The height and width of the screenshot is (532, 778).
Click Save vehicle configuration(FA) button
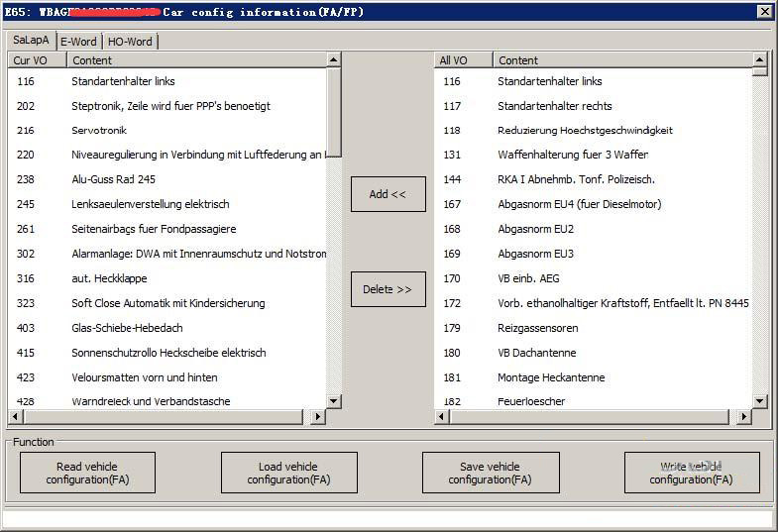click(x=490, y=473)
